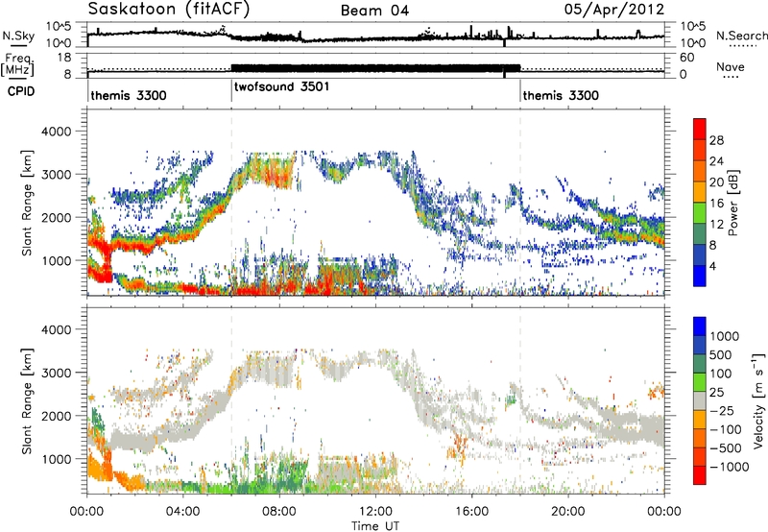Click the '-1000' tick on the Velocity scale
768x532 pixels.
click(729, 467)
